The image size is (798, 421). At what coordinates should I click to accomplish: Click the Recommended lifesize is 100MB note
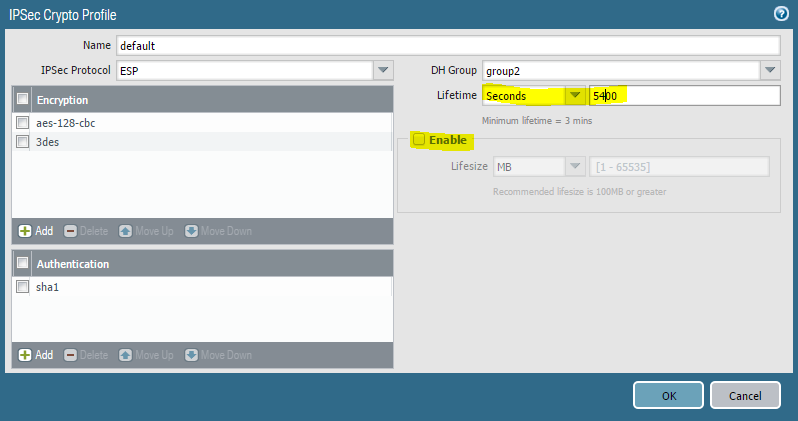[579, 191]
